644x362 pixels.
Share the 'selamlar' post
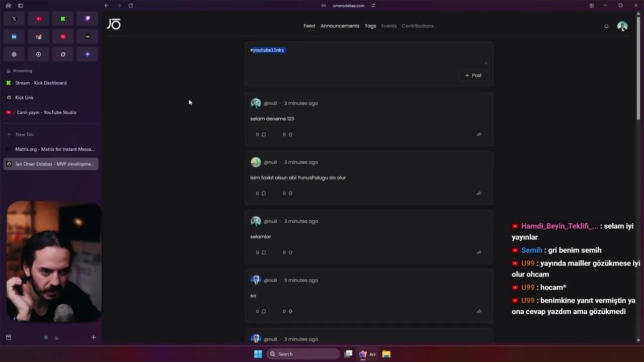[x=479, y=252]
